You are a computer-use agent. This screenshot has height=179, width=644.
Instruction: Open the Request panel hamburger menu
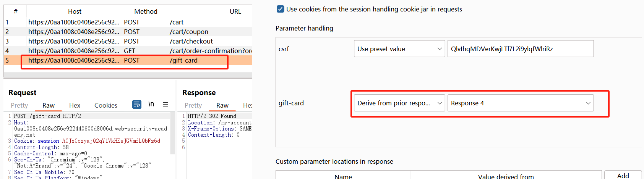[x=165, y=104]
